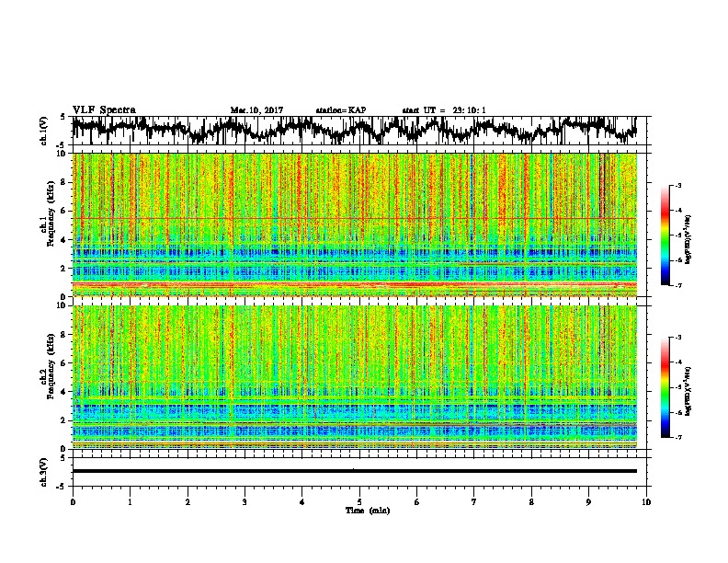Click time axis tick label "5"
The height and width of the screenshot is (563, 728).
[359, 502]
